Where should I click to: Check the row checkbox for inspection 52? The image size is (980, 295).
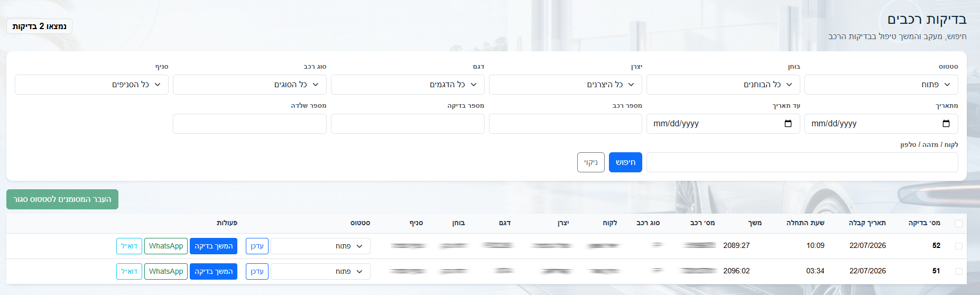(959, 246)
